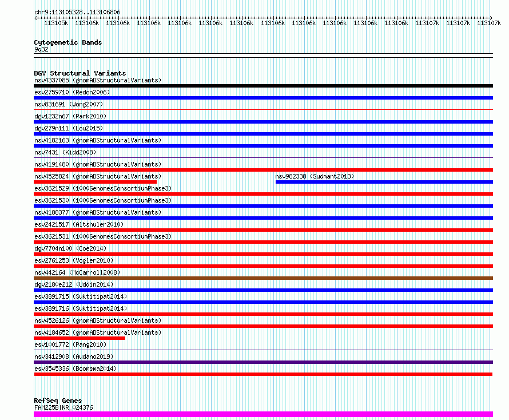The height and width of the screenshot is (420, 509).
Task: Click the blue bar under esv2759710
Action: (x=263, y=98)
